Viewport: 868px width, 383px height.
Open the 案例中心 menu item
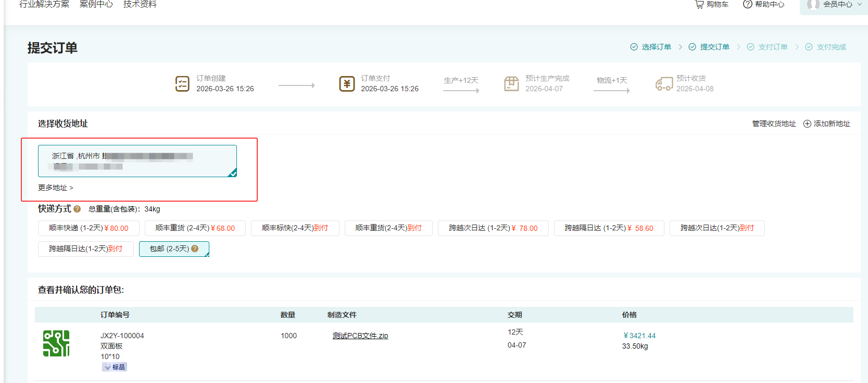pos(96,4)
